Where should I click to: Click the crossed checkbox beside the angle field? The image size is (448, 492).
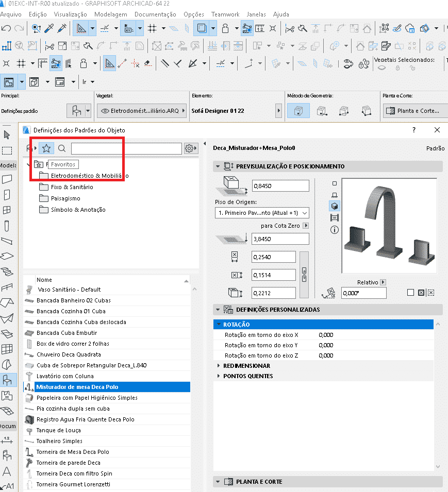coord(421,292)
